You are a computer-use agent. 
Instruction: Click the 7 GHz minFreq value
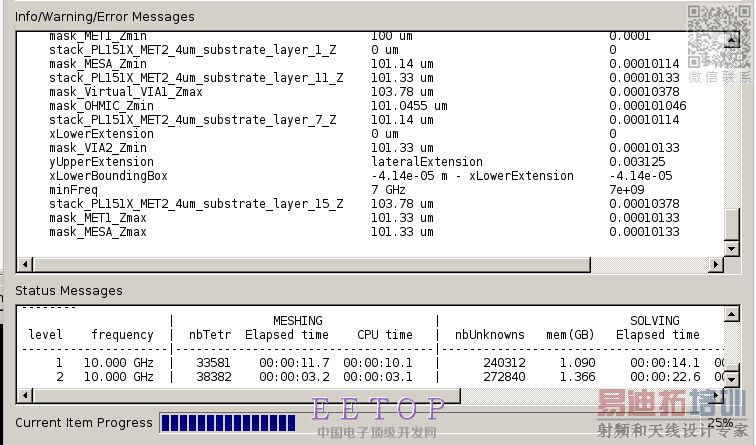pos(389,190)
